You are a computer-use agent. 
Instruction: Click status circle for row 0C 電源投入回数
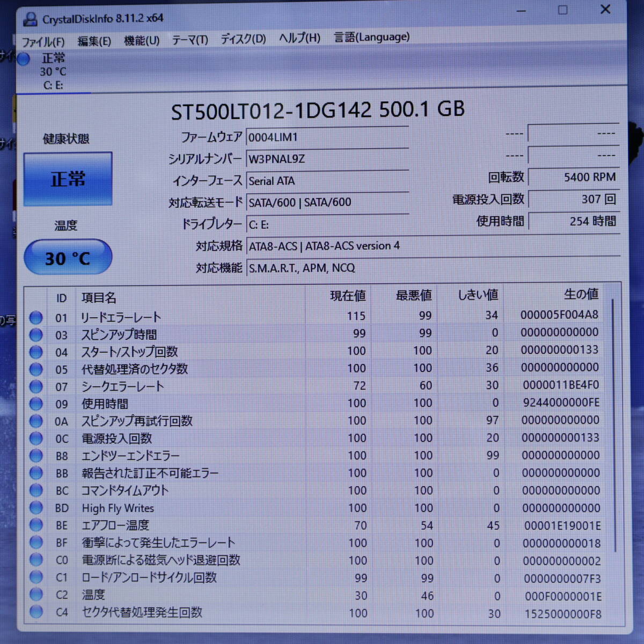point(36,438)
